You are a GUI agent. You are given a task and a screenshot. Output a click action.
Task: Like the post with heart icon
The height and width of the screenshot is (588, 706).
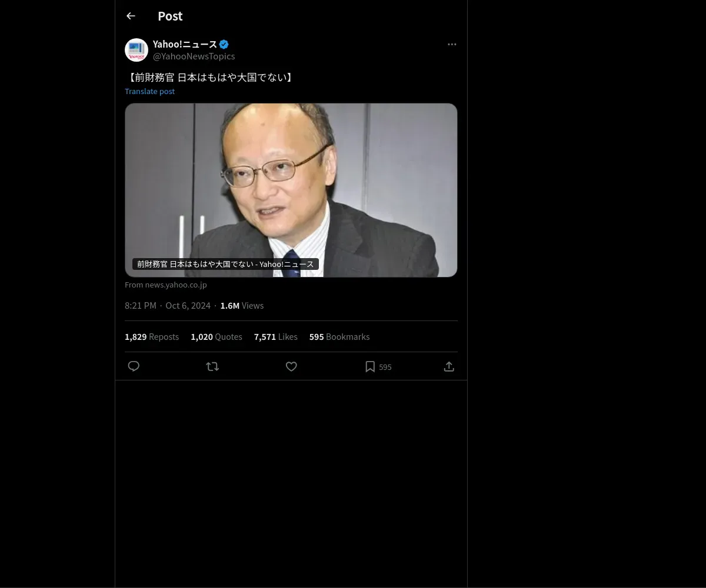[x=291, y=366]
